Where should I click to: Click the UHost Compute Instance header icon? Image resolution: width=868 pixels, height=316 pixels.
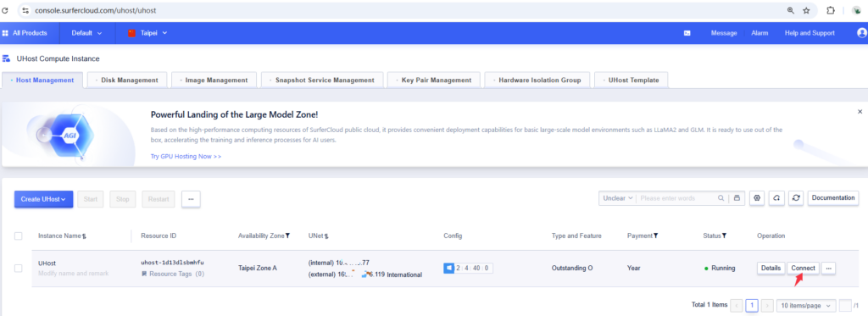[6, 58]
